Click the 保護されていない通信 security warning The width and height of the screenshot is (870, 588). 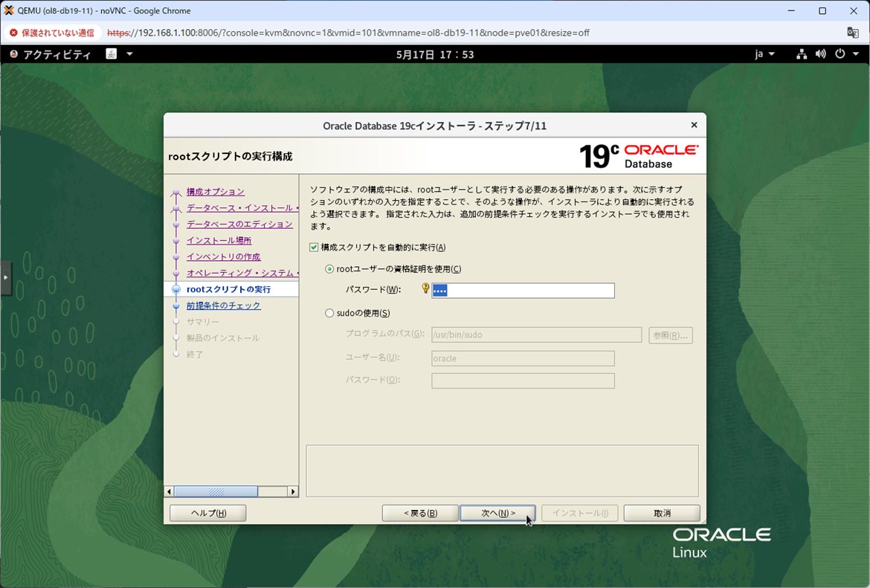51,33
